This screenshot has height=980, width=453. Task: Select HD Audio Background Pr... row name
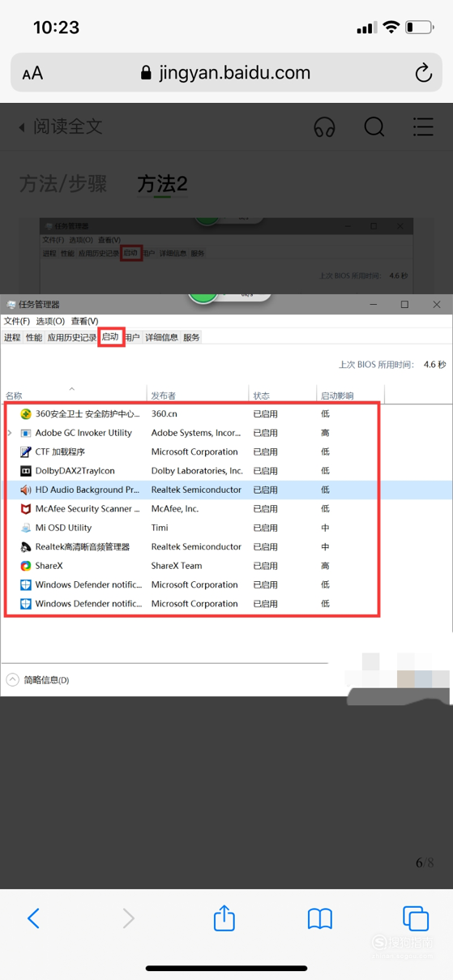click(88, 490)
